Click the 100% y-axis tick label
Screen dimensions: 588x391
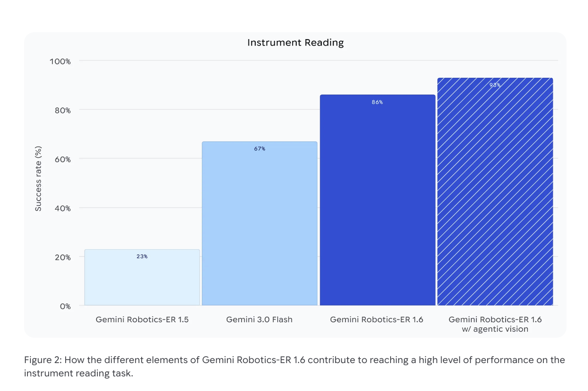pos(60,61)
